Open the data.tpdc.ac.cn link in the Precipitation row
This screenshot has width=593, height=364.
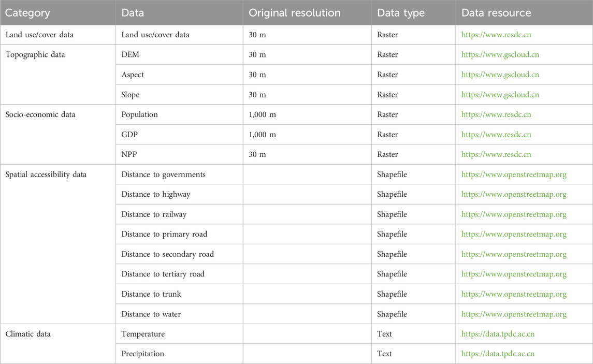tap(498, 354)
